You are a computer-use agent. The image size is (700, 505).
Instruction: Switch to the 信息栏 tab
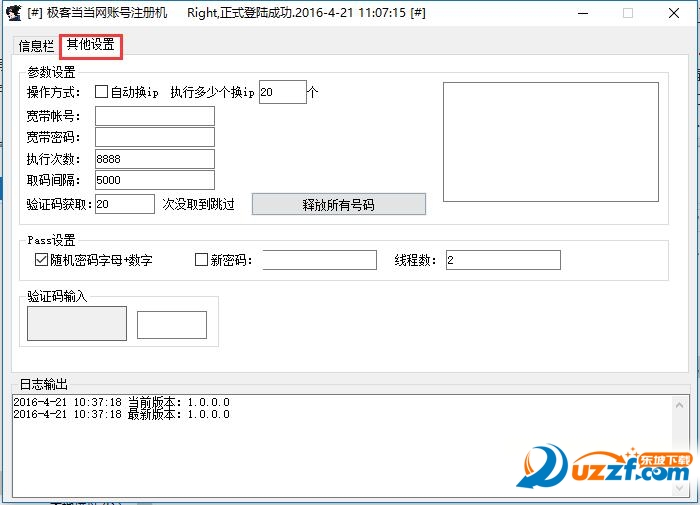click(x=36, y=46)
